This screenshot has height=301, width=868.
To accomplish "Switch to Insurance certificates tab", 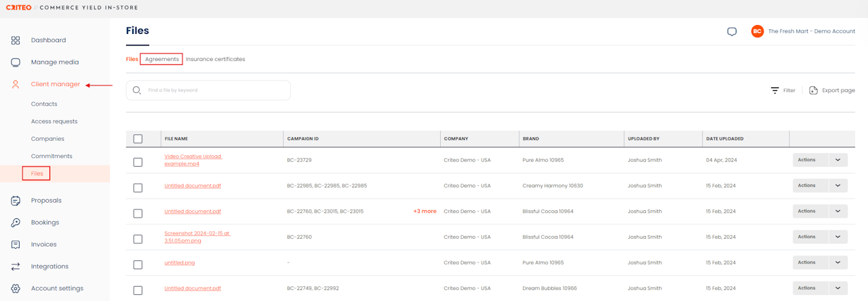I will point(215,59).
